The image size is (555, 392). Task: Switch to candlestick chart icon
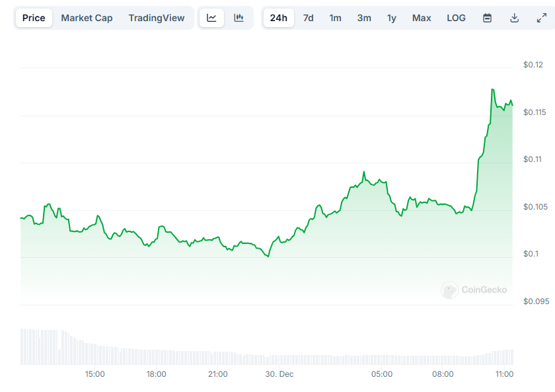click(x=239, y=18)
